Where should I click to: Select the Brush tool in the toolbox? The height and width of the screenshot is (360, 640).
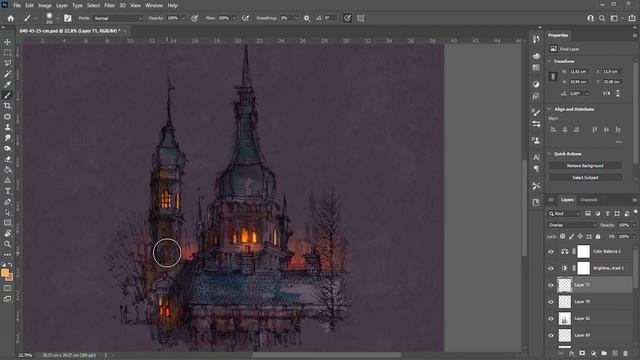(x=7, y=95)
